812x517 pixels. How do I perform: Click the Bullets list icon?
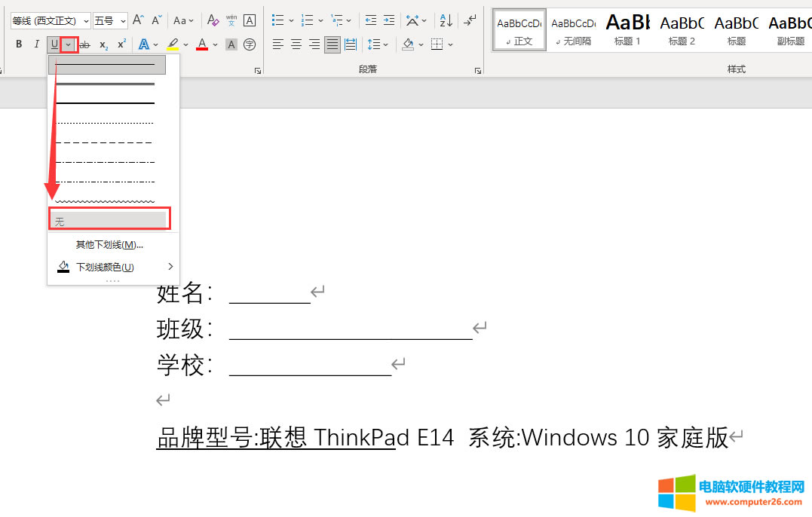point(278,20)
